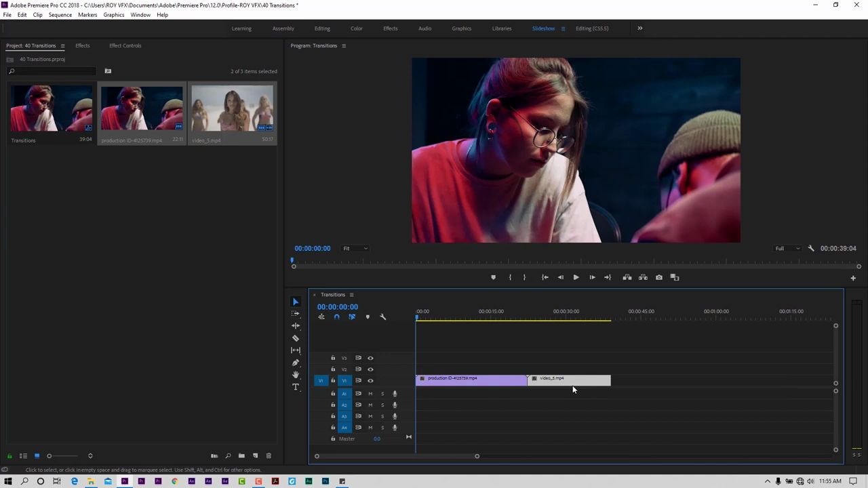Image resolution: width=868 pixels, height=488 pixels.
Task: Open Find in Project panel
Action: [x=228, y=456]
